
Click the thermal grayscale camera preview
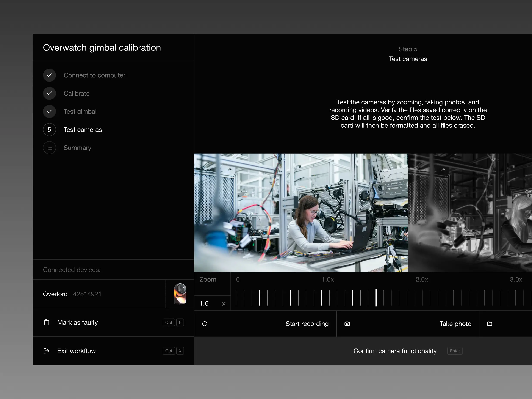(x=470, y=213)
